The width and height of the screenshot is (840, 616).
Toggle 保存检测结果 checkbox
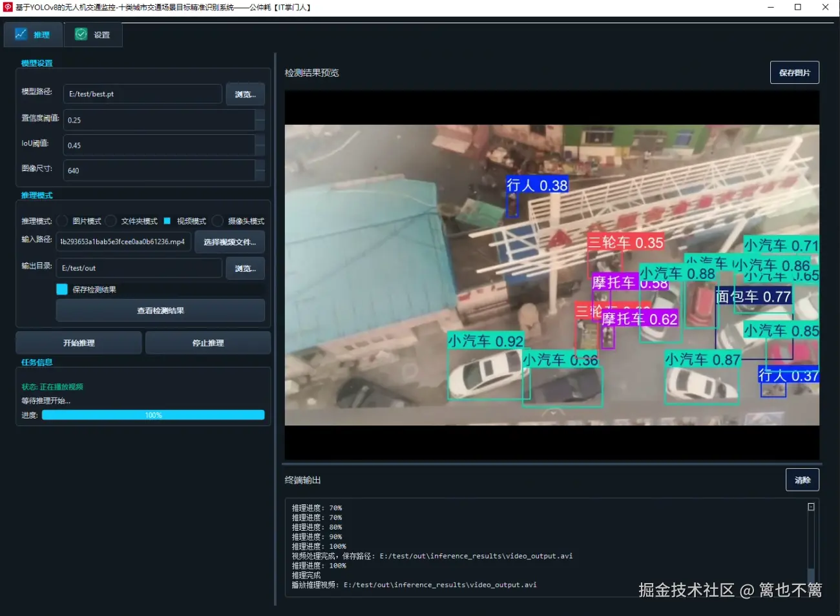click(62, 289)
